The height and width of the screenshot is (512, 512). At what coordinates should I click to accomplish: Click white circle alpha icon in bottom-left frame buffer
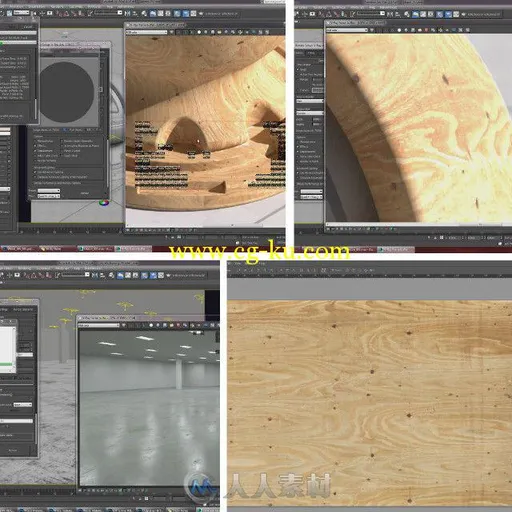[x=151, y=325]
